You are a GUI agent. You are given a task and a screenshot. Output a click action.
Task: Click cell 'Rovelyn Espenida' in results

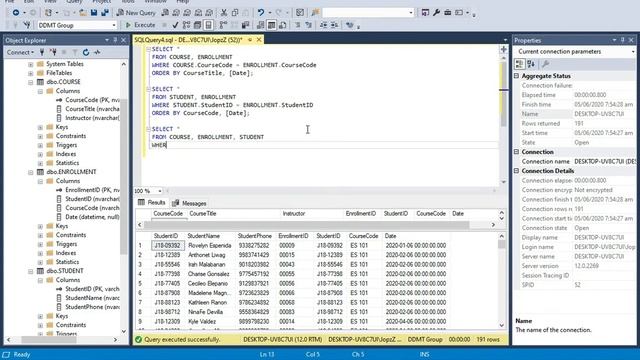pos(210,246)
